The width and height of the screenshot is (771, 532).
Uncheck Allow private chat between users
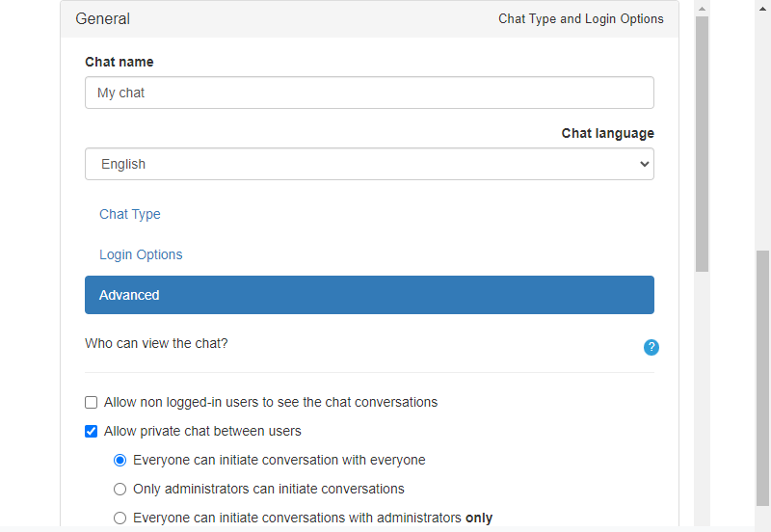coord(92,431)
